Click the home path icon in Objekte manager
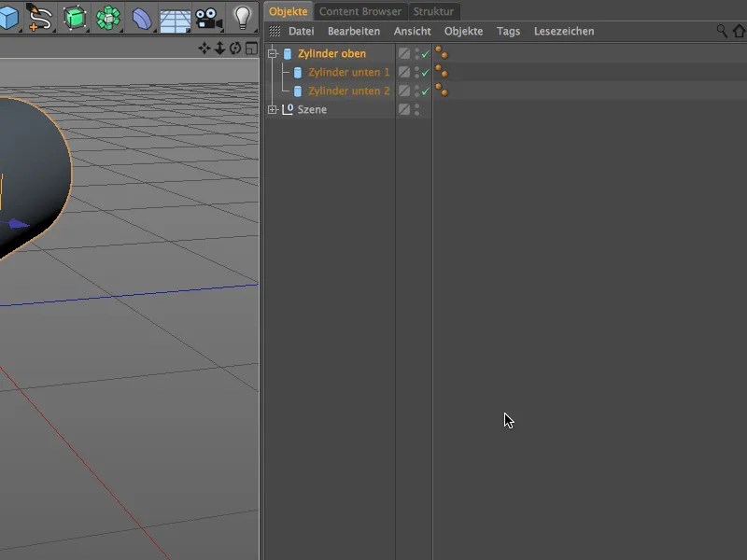The image size is (747, 560). (739, 31)
